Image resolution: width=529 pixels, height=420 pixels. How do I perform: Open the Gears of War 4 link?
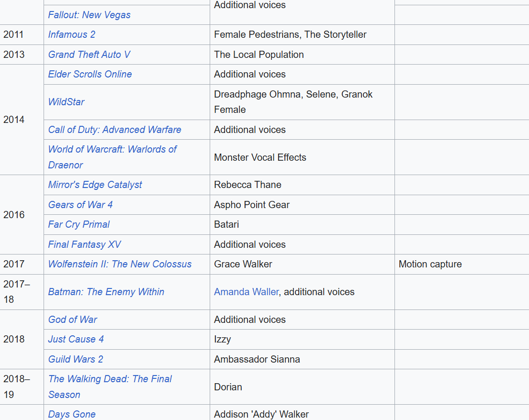[x=80, y=205]
